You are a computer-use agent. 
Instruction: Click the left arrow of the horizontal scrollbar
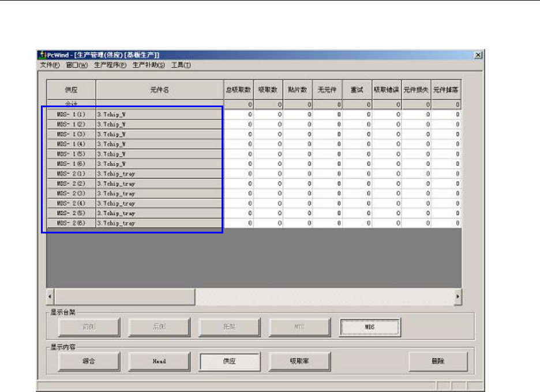pos(50,296)
